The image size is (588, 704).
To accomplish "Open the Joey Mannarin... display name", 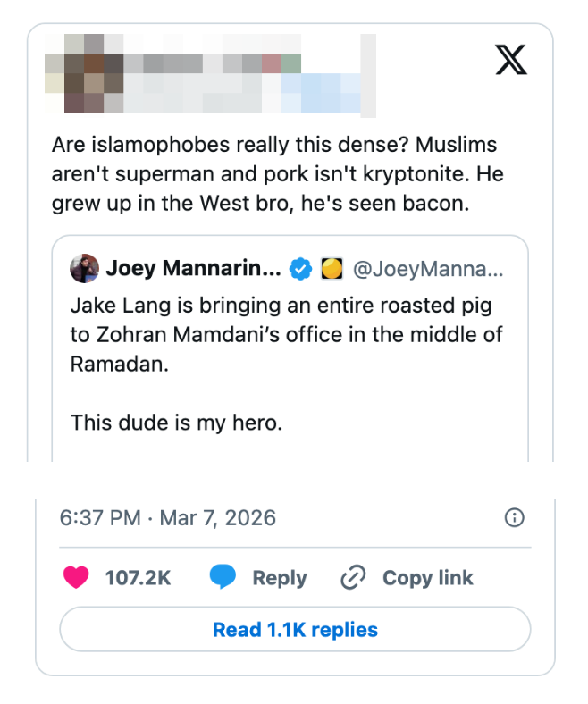I will 194,268.
